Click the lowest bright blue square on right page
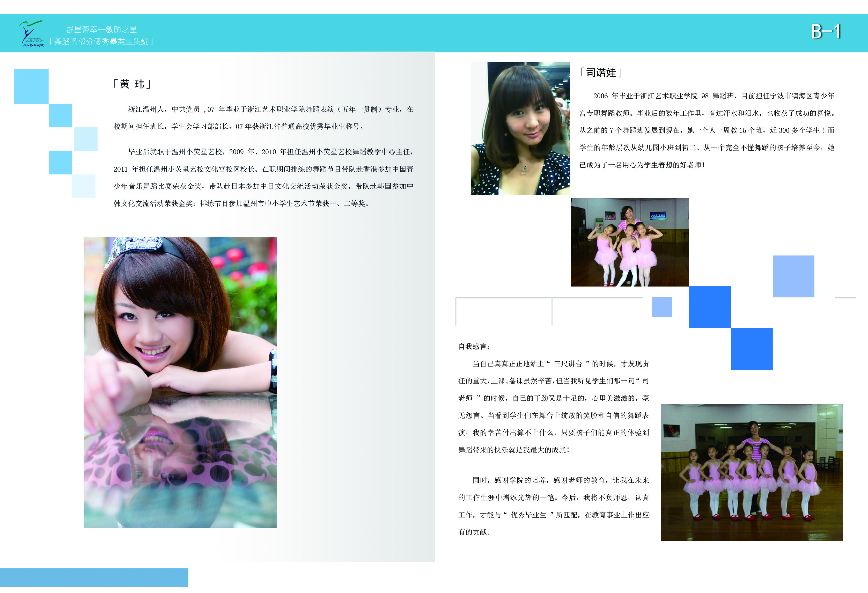The image size is (868, 593). 752,349
